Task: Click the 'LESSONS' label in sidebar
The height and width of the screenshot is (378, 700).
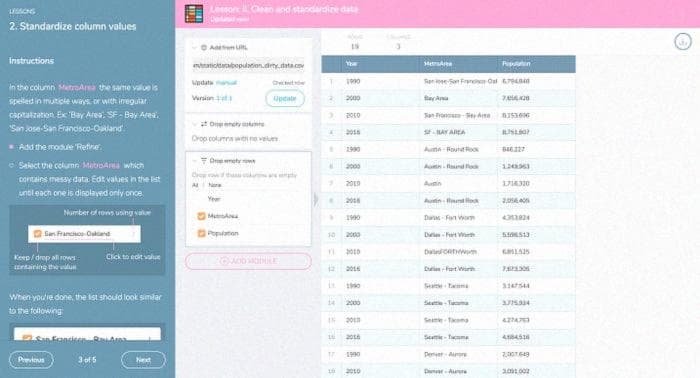Action: [22, 11]
